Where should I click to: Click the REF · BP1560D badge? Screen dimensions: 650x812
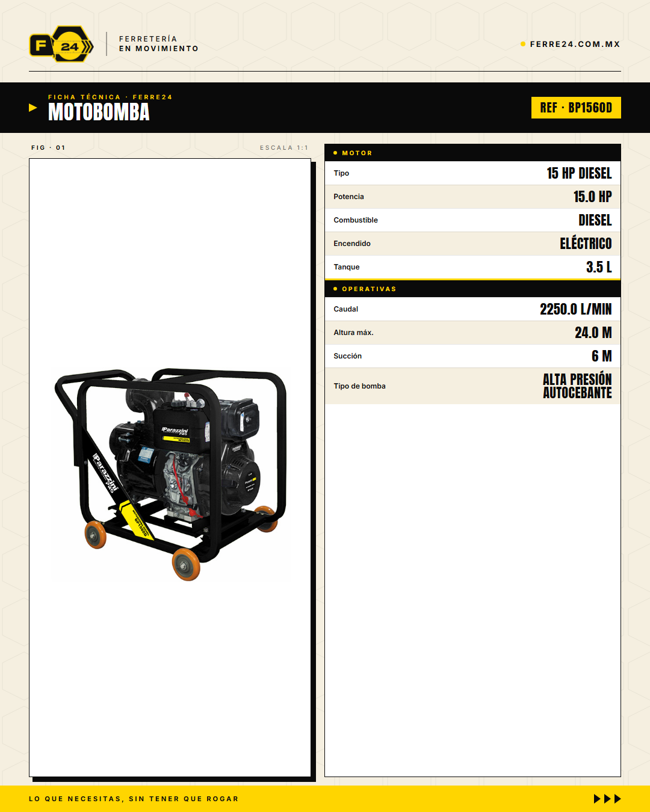[x=576, y=108]
